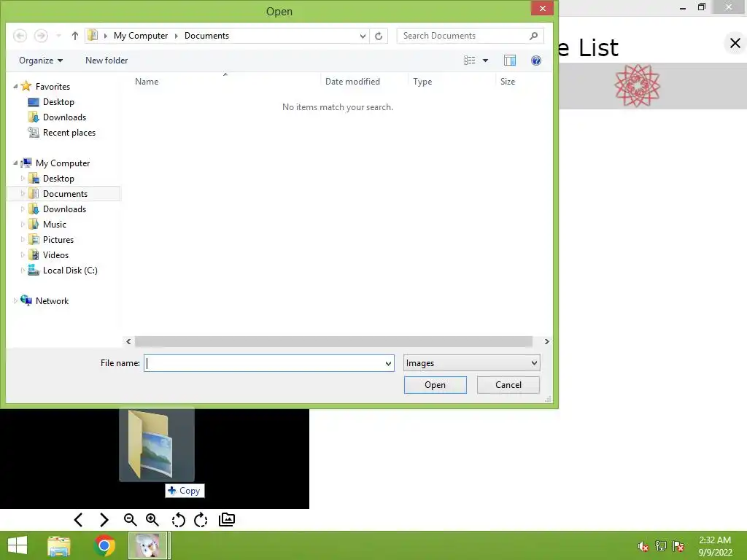Viewport: 747px width, 560px height.
Task: Zoom out in the image viewer
Action: [x=130, y=519]
